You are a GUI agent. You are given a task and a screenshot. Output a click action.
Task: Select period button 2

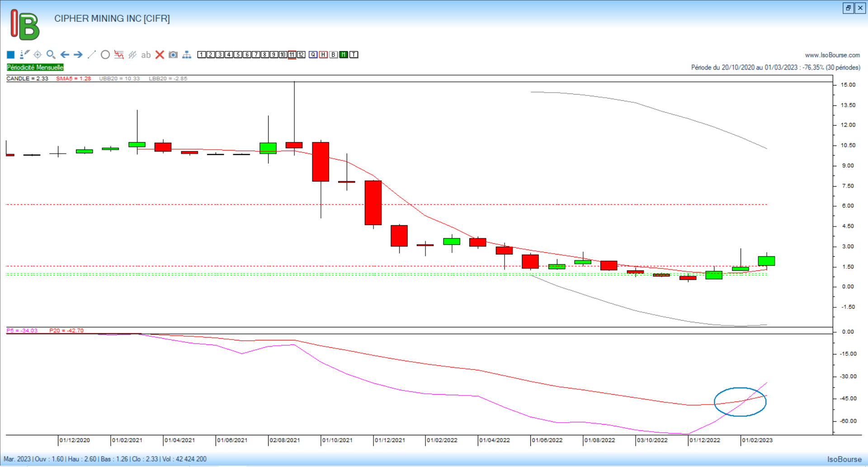211,55
